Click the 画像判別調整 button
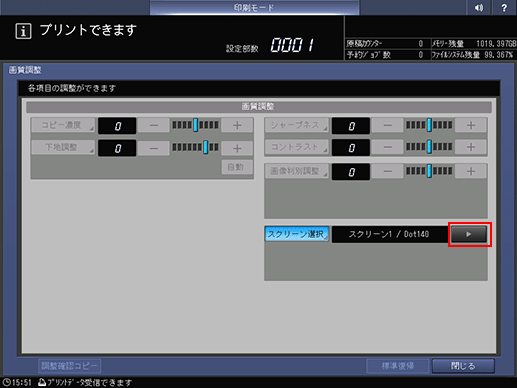Image resolution: width=517 pixels, height=388 pixels. pyautogui.click(x=297, y=171)
